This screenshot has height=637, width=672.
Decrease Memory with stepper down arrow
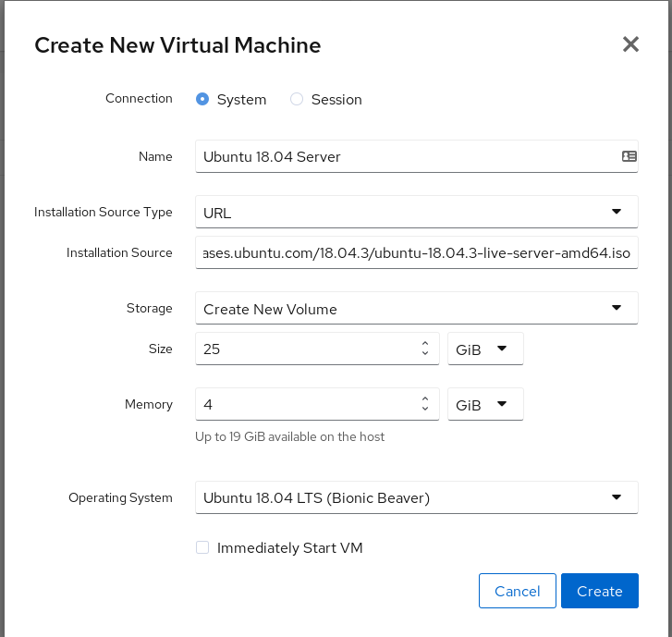tap(425, 408)
